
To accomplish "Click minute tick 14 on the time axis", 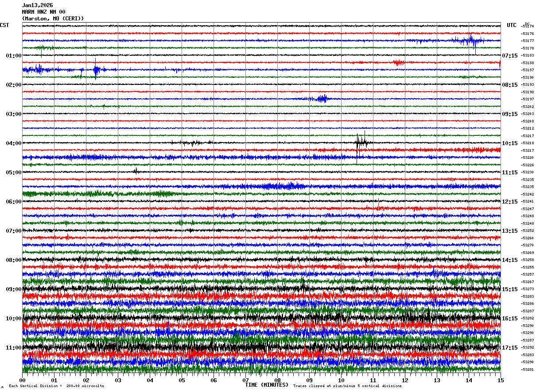I will pos(469,380).
